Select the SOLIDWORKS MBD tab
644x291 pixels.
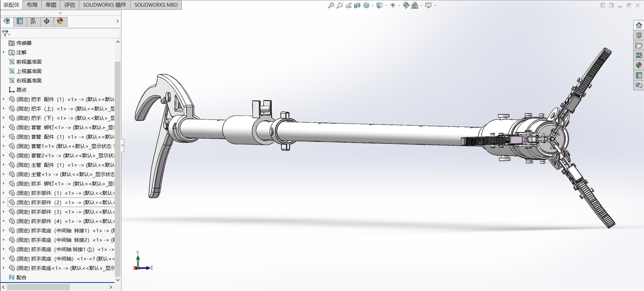(x=156, y=5)
